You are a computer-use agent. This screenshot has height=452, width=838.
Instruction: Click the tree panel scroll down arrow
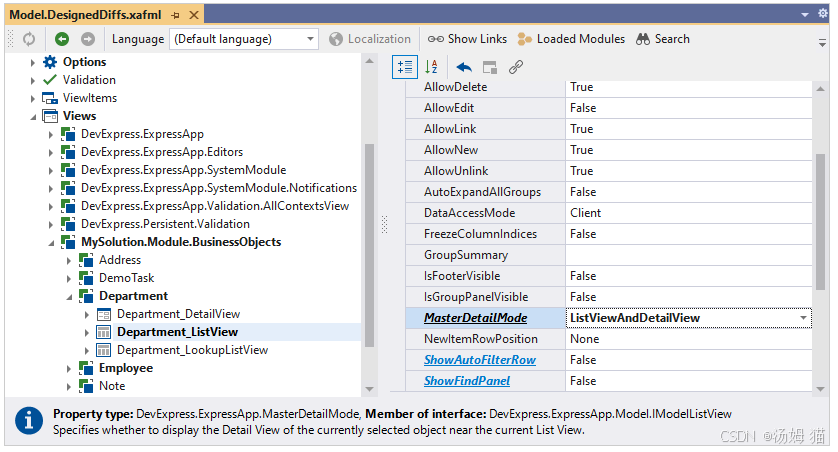[x=369, y=389]
